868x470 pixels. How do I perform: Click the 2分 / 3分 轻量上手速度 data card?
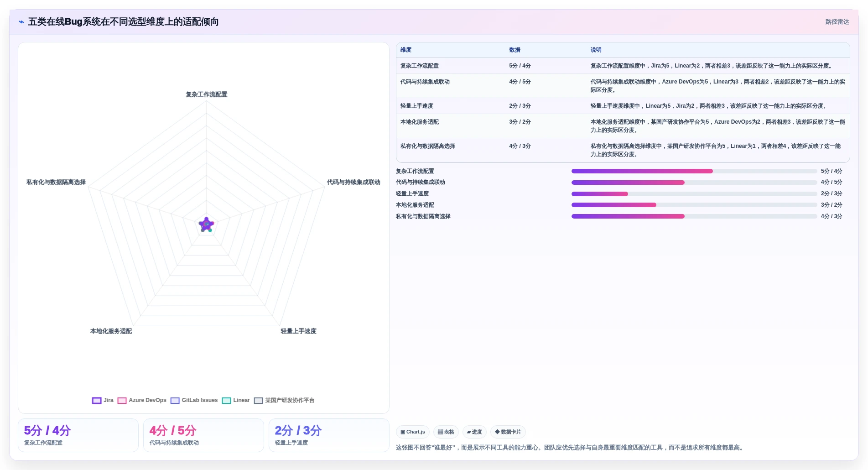[x=329, y=435]
